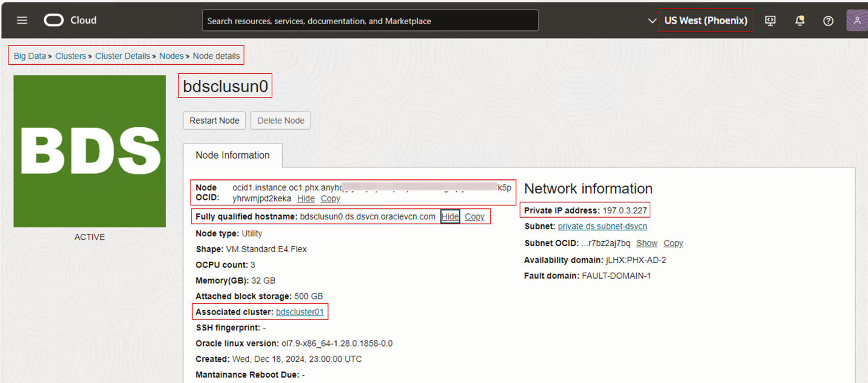This screenshot has height=383, width=868.
Task: Open the notifications bell
Action: 799,20
